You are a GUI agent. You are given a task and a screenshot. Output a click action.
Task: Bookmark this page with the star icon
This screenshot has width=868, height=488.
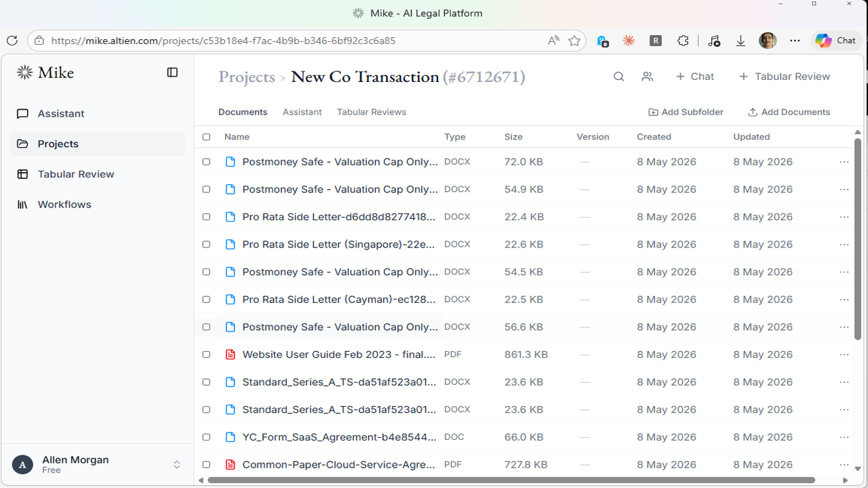tap(574, 41)
